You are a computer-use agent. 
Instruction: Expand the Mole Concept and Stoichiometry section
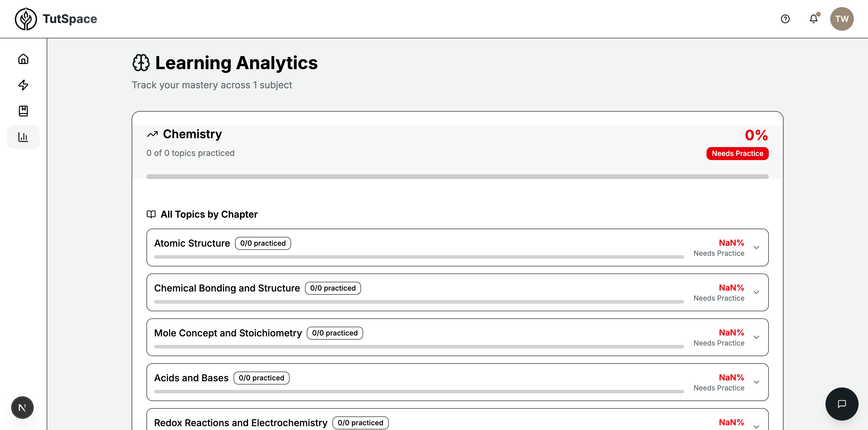point(757,337)
